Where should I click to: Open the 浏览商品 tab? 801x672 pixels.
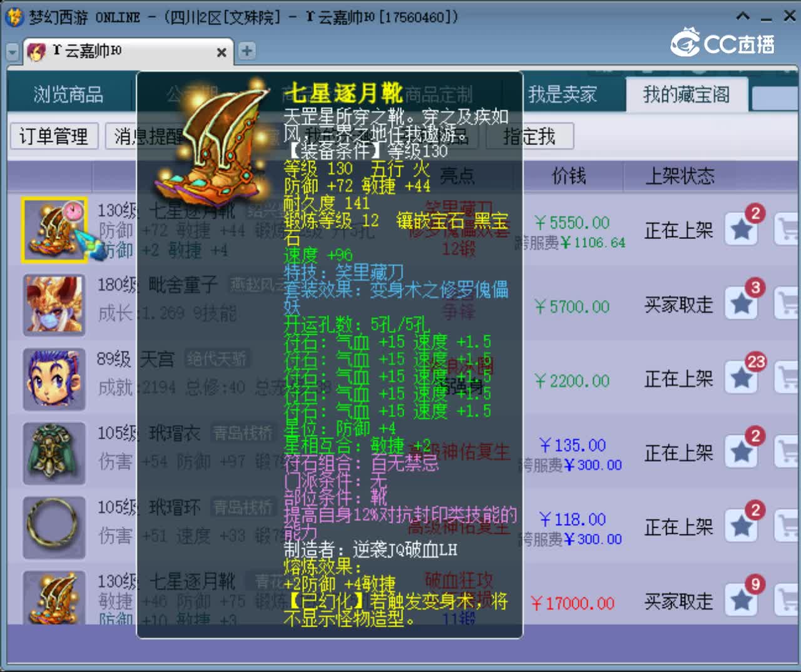pos(69,95)
